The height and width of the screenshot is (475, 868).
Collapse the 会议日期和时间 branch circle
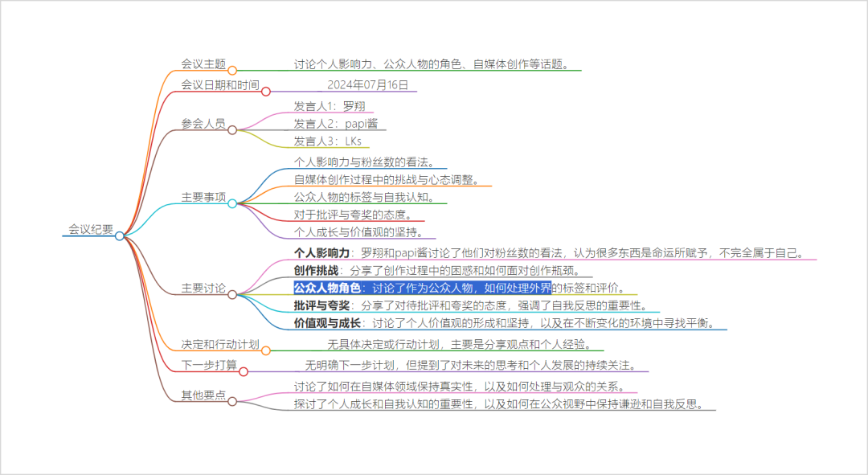[266, 92]
